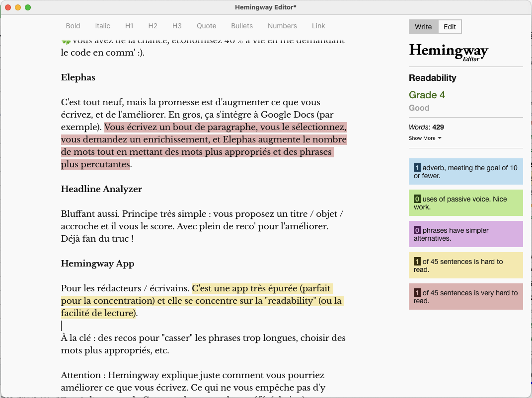532x398 pixels.
Task: Select the blue adverb count card
Action: coord(466,172)
